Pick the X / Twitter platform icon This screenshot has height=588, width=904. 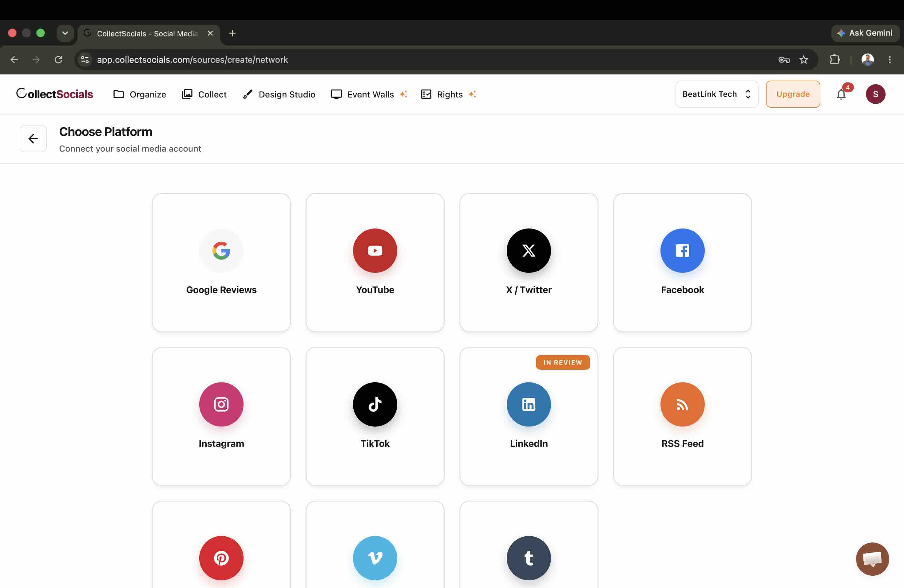528,250
